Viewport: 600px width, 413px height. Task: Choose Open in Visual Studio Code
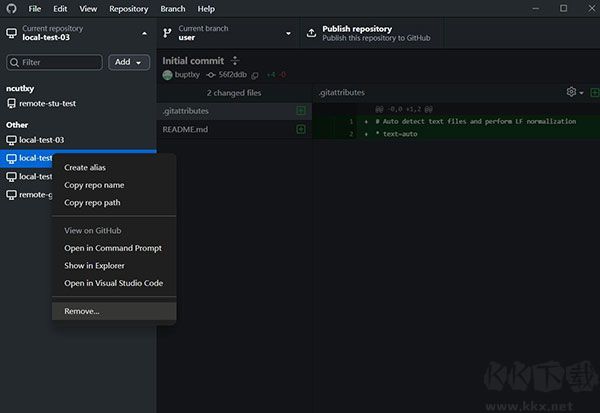click(114, 283)
